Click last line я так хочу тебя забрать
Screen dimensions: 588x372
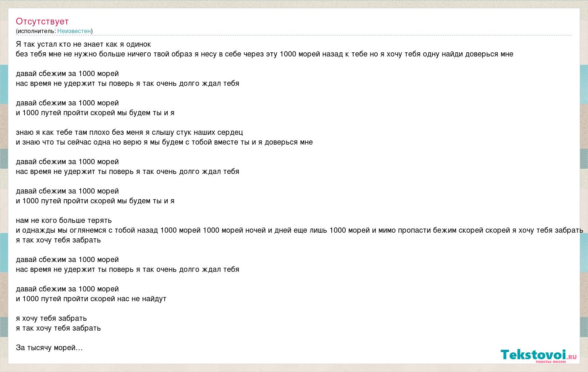coord(58,328)
